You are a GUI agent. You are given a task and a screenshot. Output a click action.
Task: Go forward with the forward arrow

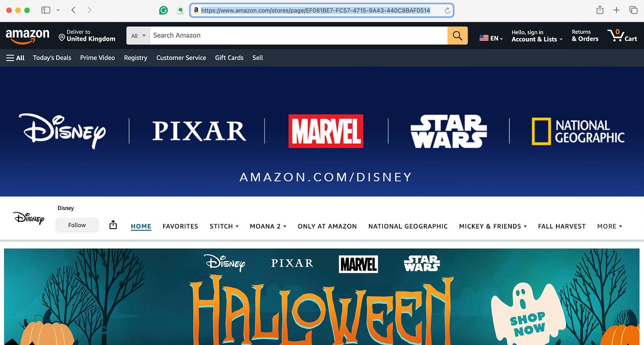[89, 10]
